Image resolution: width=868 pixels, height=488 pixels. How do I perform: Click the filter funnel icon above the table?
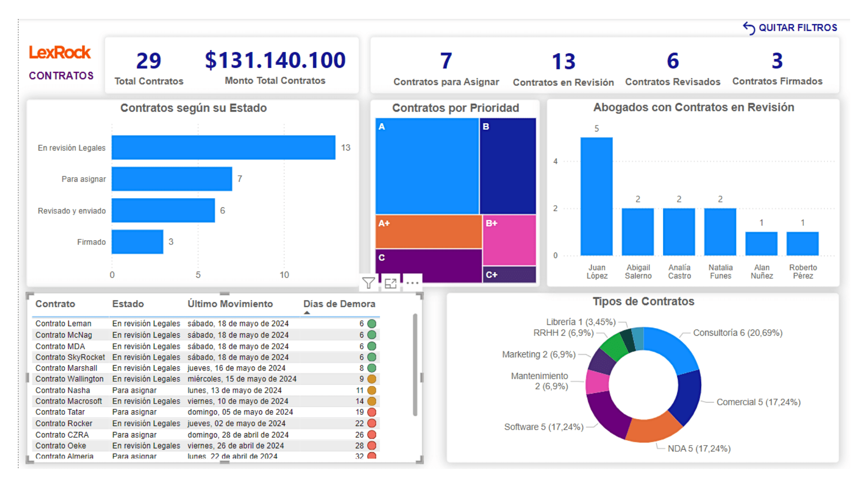tap(368, 283)
